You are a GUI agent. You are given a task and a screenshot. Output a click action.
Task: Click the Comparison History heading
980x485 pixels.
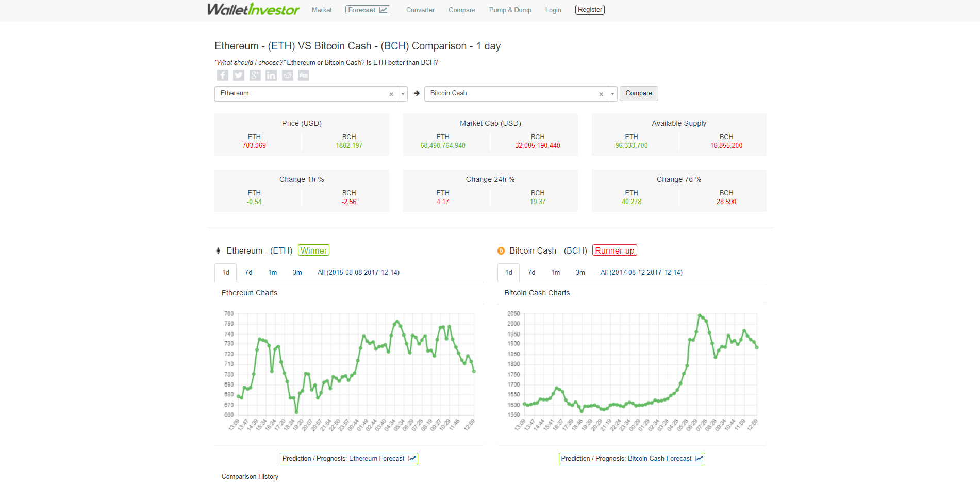click(x=250, y=477)
